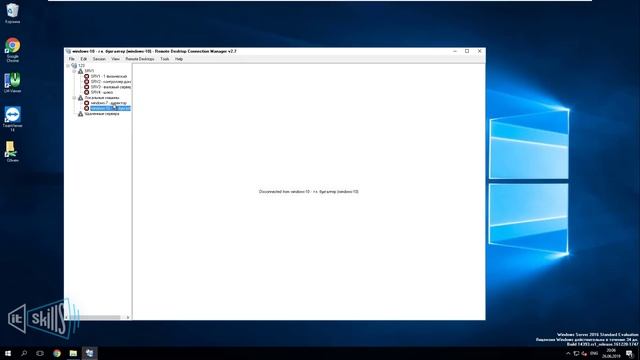Click the last group's triangle icon
The width and height of the screenshot is (640, 360).
(80, 114)
